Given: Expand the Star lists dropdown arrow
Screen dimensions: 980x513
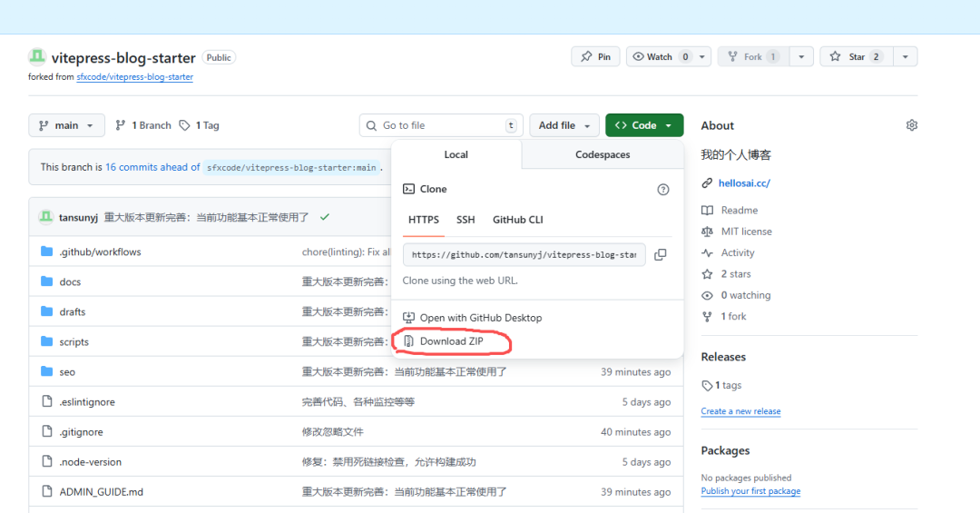Looking at the screenshot, I should coord(905,56).
